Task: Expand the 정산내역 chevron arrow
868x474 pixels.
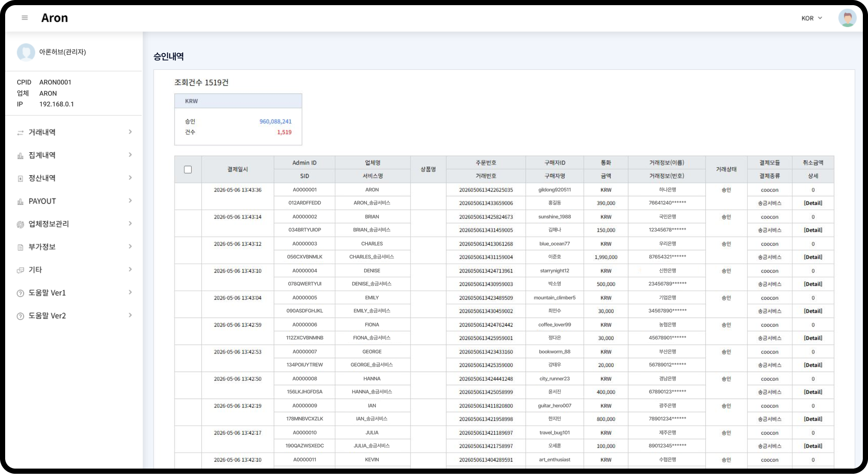Action: coord(130,177)
